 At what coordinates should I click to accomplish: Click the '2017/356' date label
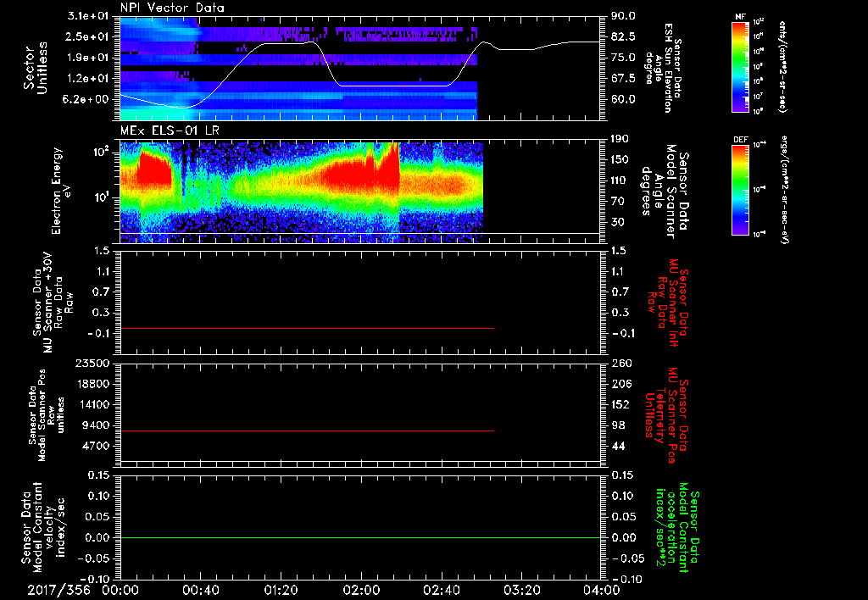58,591
